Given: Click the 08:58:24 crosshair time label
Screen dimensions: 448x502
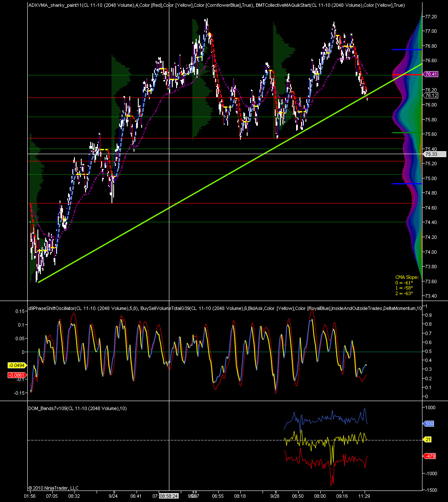Looking at the screenshot, I should [168, 496].
